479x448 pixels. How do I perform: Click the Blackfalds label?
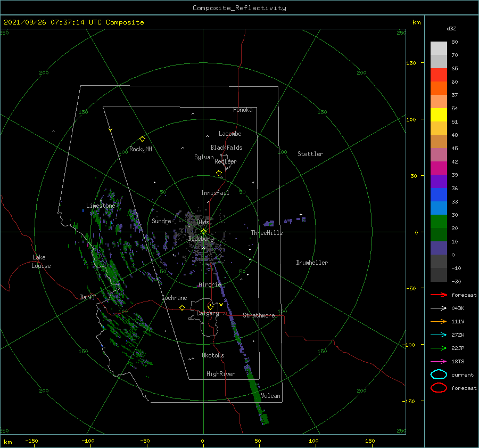click(226, 148)
